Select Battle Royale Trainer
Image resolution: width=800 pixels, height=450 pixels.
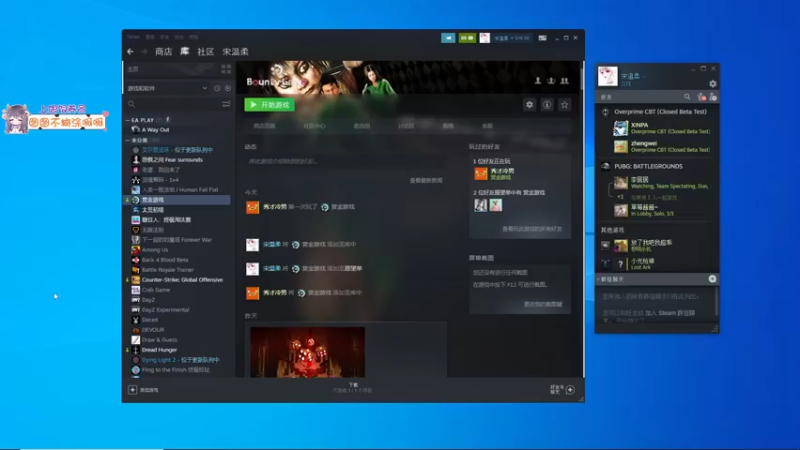coord(167,269)
